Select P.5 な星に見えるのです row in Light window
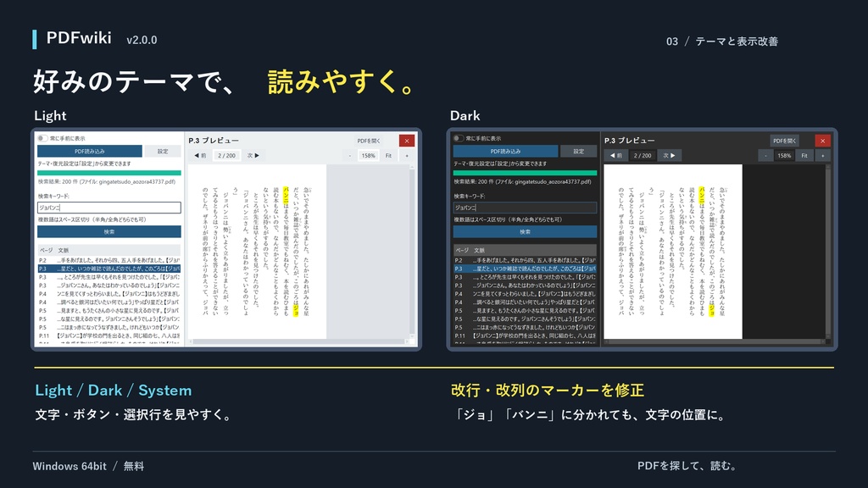The image size is (868, 488). [x=109, y=319]
